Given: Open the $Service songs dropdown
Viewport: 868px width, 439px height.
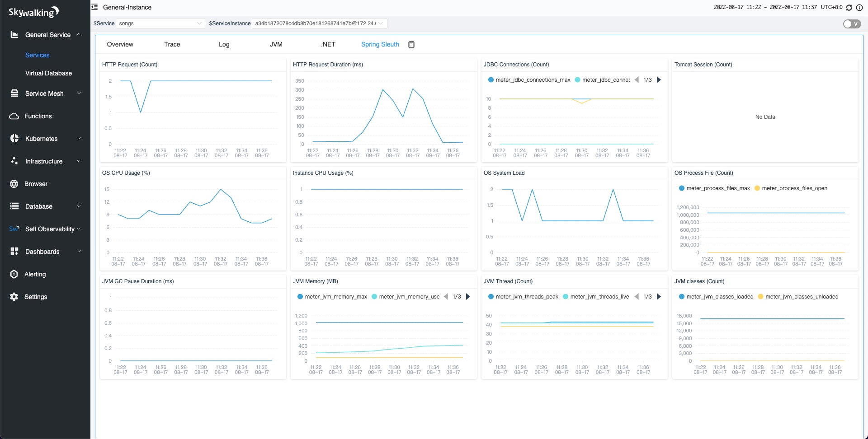Looking at the screenshot, I should click(x=160, y=23).
